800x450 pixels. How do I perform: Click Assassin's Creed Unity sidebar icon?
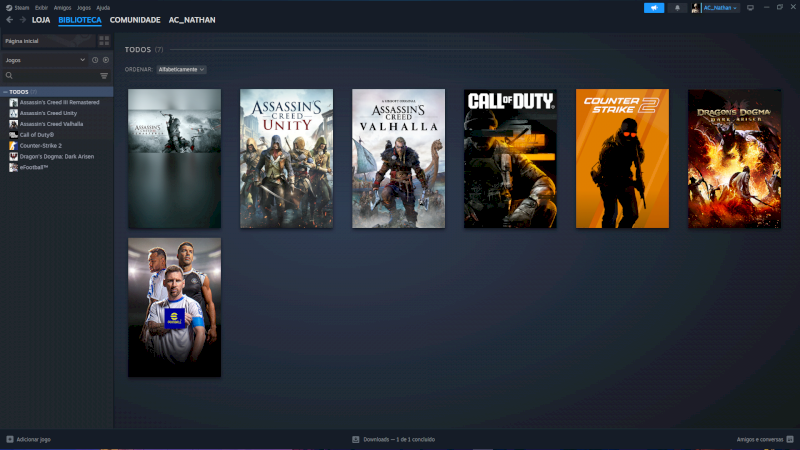pos(14,113)
